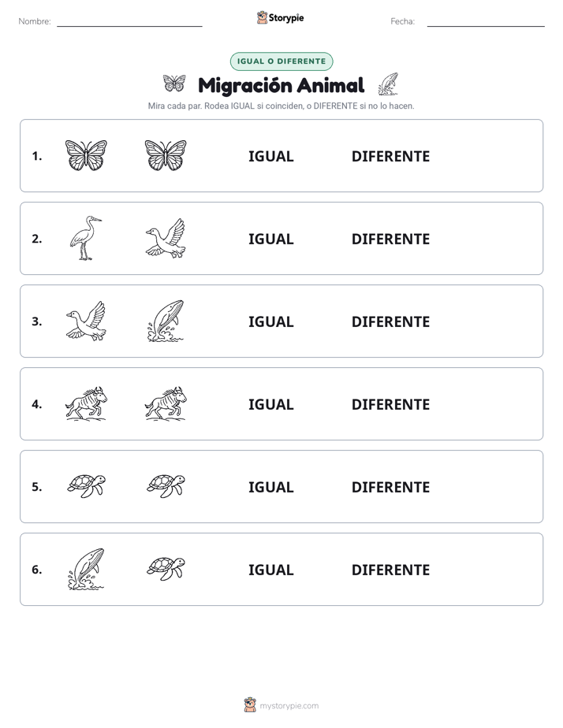Click the flying goose in row 3

coord(86,321)
